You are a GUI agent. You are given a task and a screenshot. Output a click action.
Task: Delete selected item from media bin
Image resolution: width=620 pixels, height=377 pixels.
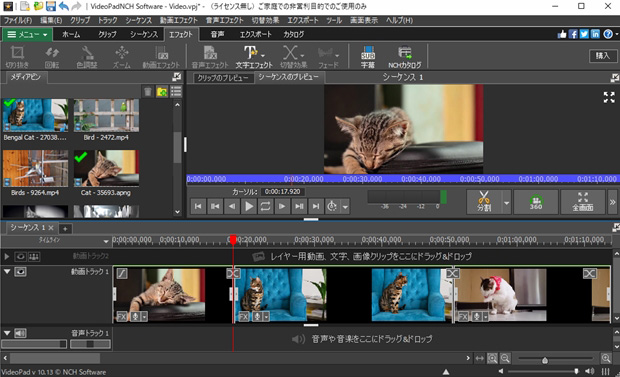(x=147, y=92)
